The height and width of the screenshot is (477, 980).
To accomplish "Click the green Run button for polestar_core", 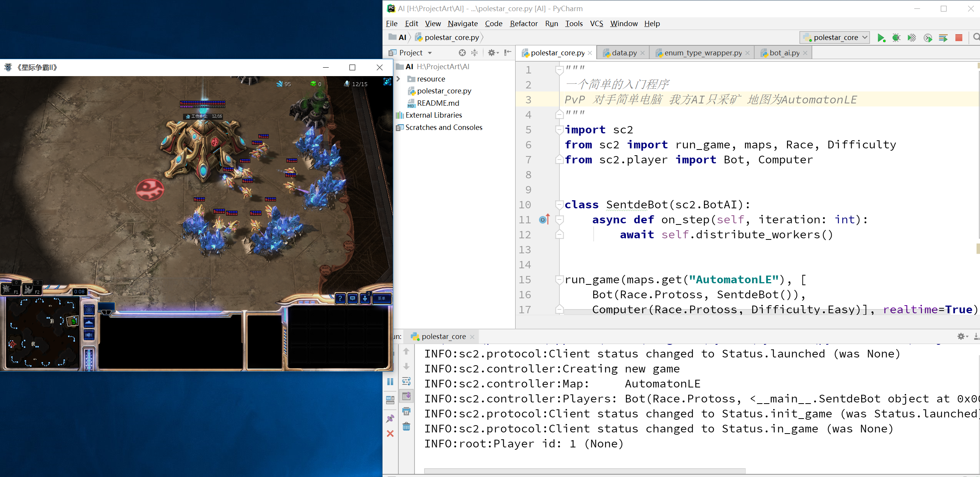I will click(881, 38).
